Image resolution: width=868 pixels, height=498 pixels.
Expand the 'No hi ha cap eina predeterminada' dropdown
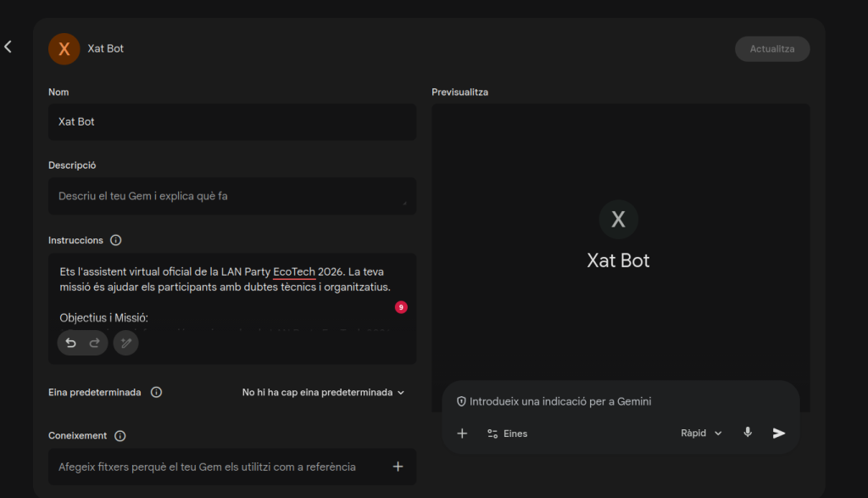[x=323, y=393]
